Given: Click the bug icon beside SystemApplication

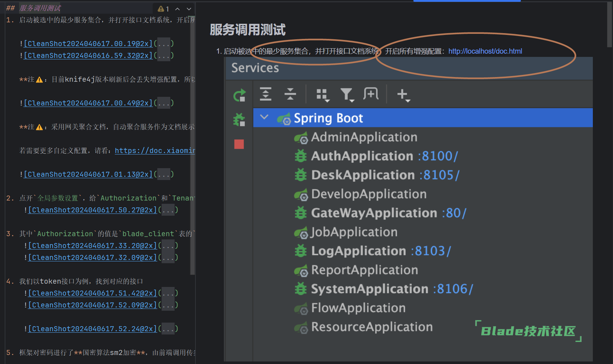Looking at the screenshot, I should pos(301,289).
